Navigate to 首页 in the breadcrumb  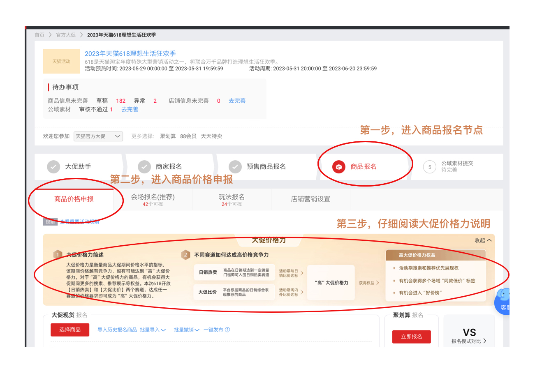pos(39,35)
